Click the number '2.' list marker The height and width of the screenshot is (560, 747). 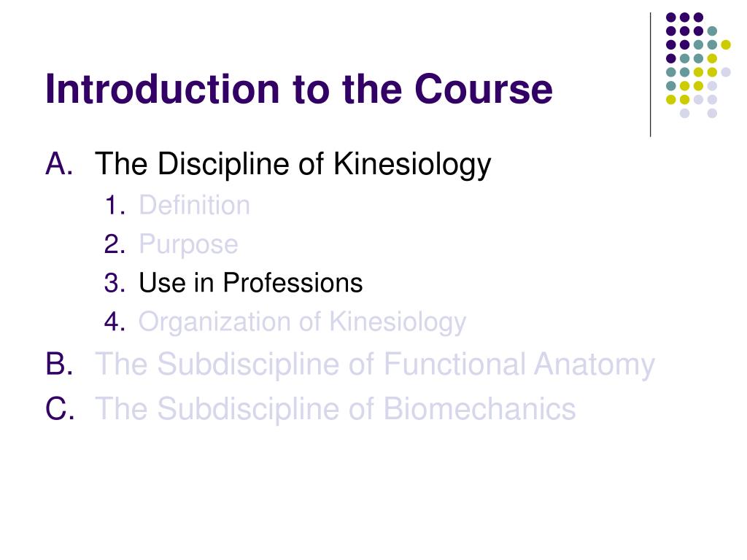click(x=115, y=244)
